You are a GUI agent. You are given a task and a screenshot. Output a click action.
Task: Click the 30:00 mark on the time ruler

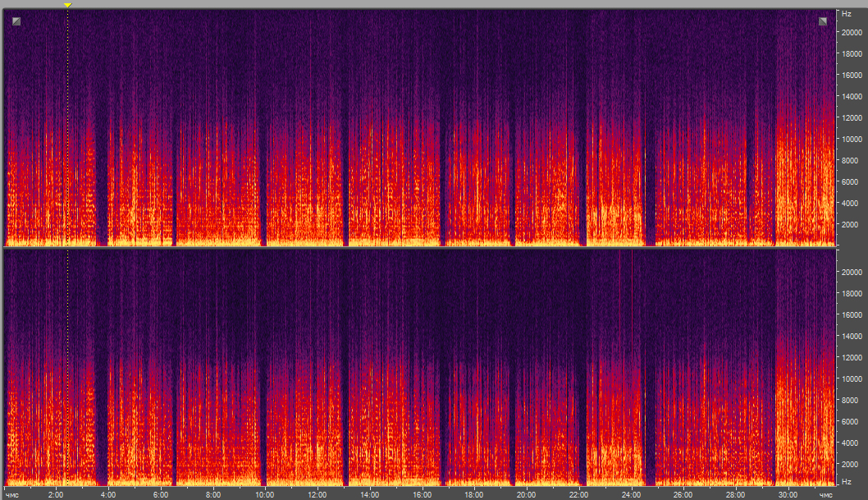pos(788,495)
